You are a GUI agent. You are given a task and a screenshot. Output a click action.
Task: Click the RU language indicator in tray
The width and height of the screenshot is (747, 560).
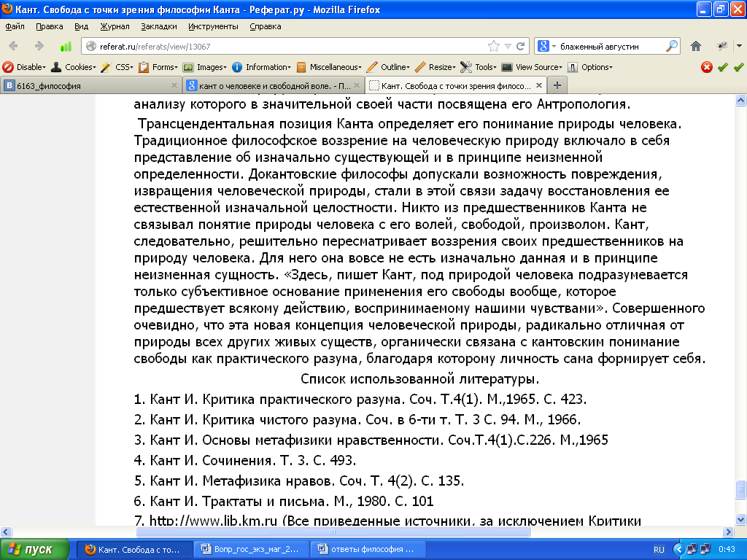(659, 550)
